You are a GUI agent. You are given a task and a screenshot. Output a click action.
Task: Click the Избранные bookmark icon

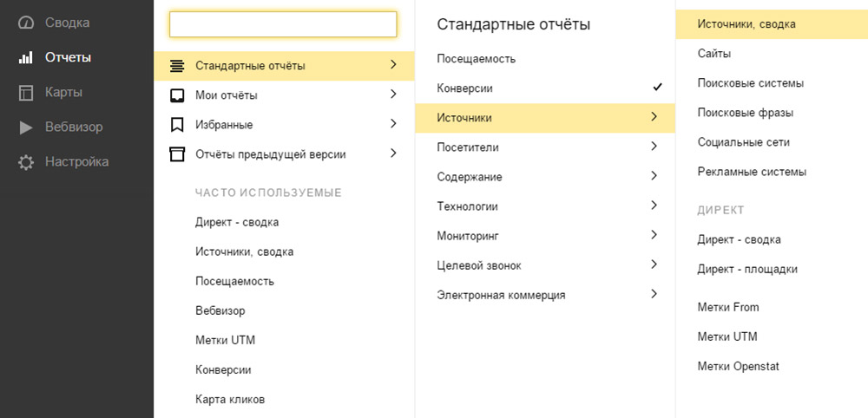click(x=177, y=125)
